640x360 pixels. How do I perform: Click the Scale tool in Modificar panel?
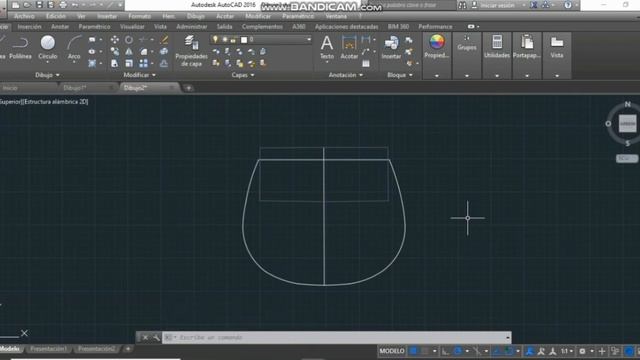click(129, 63)
